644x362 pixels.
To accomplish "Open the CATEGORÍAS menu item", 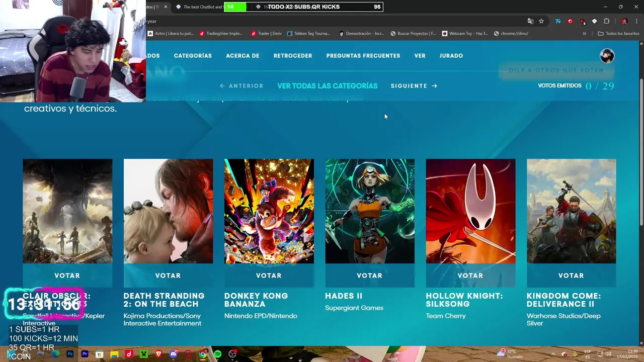I will coord(193,56).
